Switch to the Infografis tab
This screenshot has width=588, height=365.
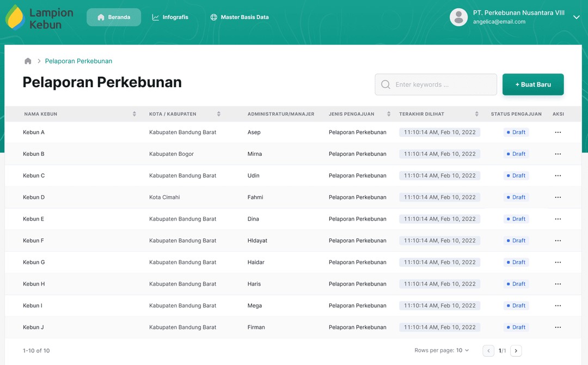point(170,17)
